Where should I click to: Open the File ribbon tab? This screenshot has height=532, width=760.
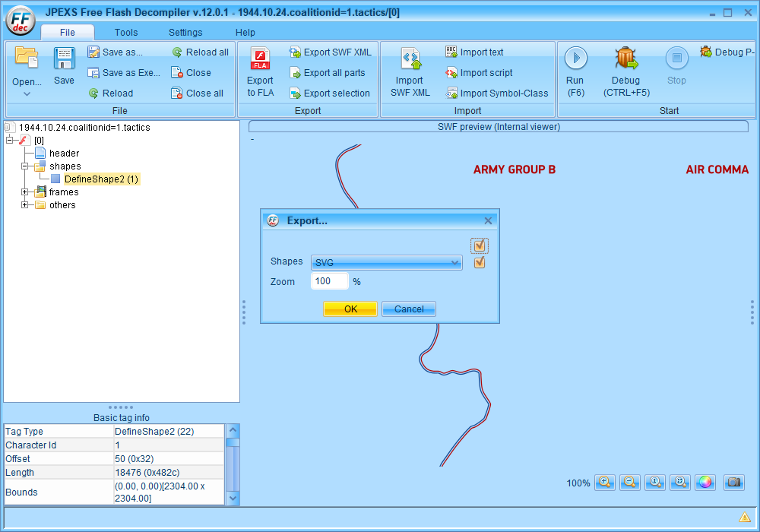68,33
